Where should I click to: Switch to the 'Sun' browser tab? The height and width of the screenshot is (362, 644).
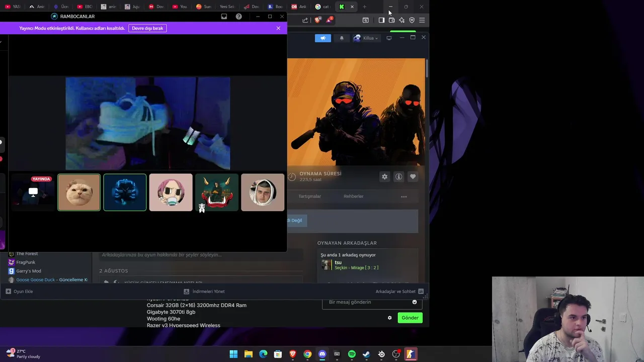click(x=203, y=7)
